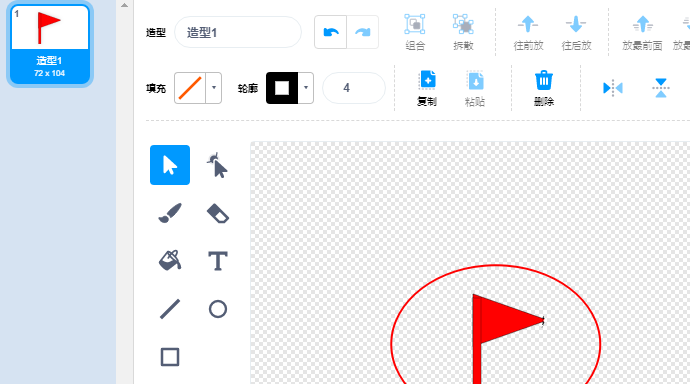Image resolution: width=690 pixels, height=384 pixels.
Task: Select the Eraser tool
Action: click(217, 213)
